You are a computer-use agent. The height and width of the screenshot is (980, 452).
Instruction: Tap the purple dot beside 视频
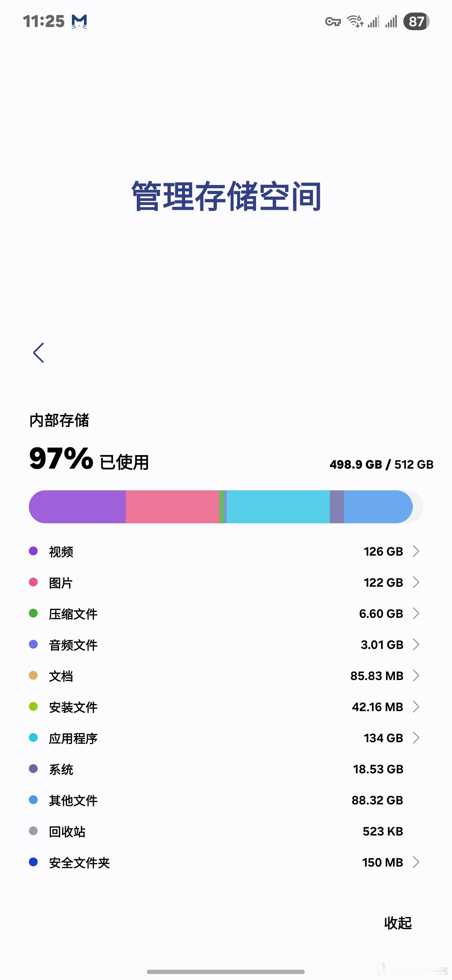point(34,551)
